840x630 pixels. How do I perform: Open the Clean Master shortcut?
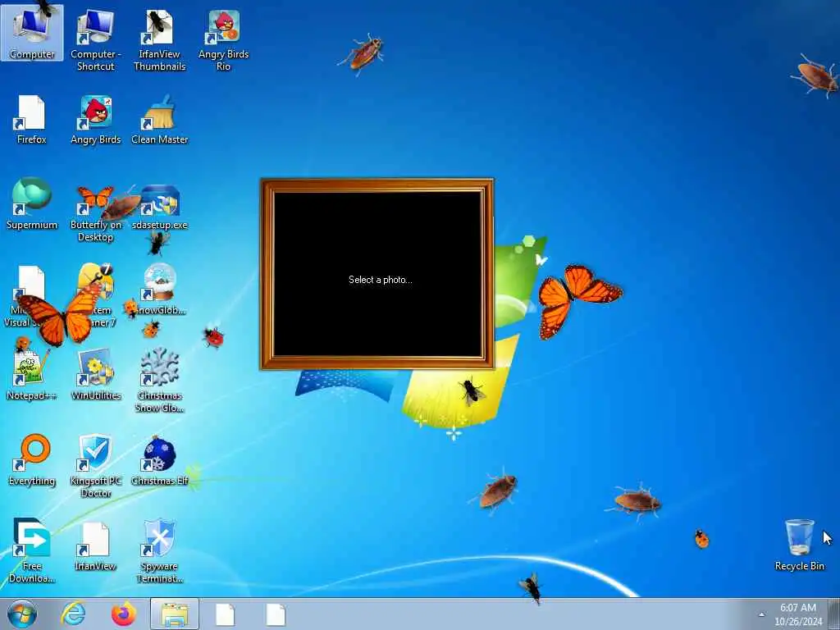[x=160, y=120]
